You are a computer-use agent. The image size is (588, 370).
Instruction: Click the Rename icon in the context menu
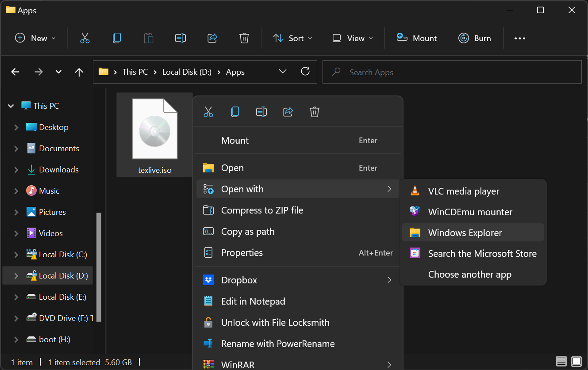(261, 112)
